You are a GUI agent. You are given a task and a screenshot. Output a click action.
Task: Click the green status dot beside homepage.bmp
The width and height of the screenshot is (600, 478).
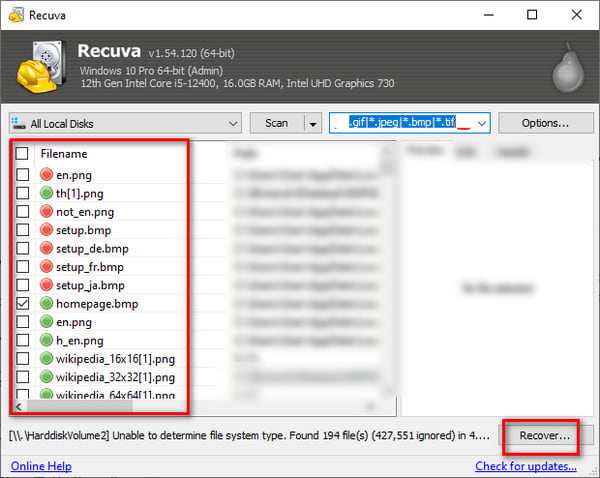pyautogui.click(x=46, y=303)
